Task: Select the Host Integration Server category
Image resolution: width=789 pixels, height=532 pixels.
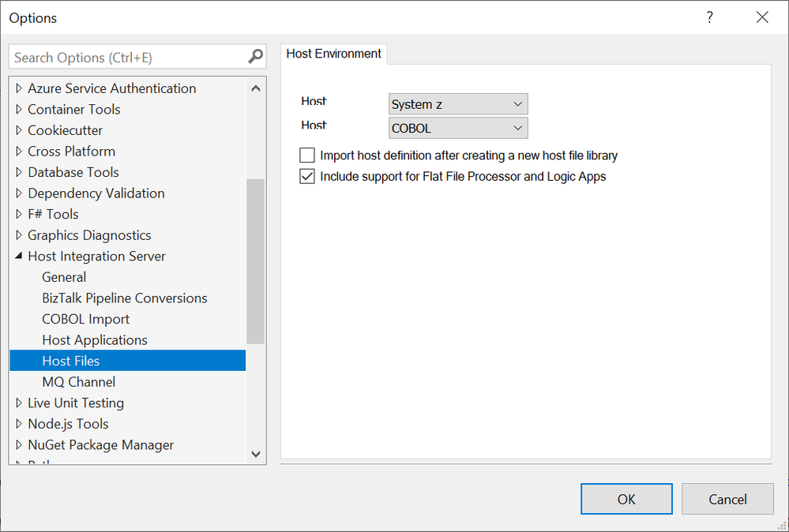Action: (96, 257)
